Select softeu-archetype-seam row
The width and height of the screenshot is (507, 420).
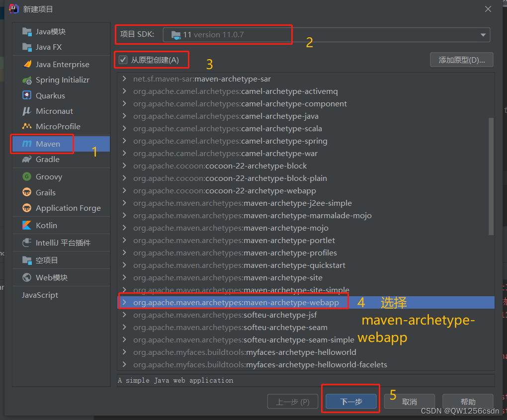306,327
